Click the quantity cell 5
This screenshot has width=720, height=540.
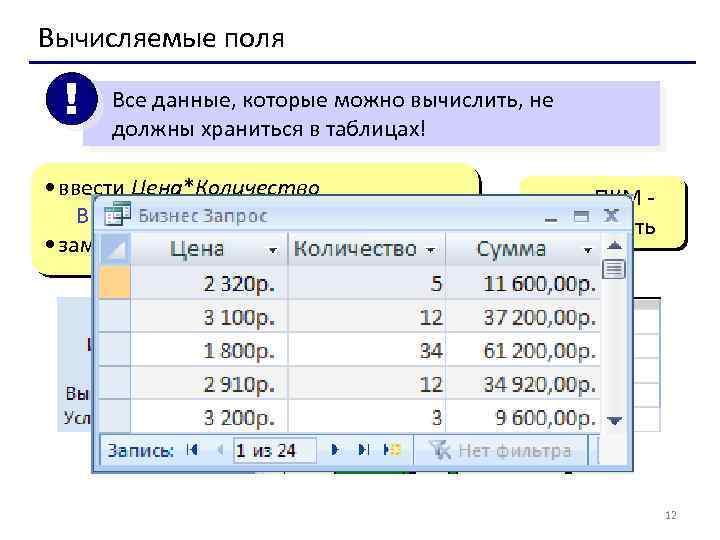tap(366, 283)
